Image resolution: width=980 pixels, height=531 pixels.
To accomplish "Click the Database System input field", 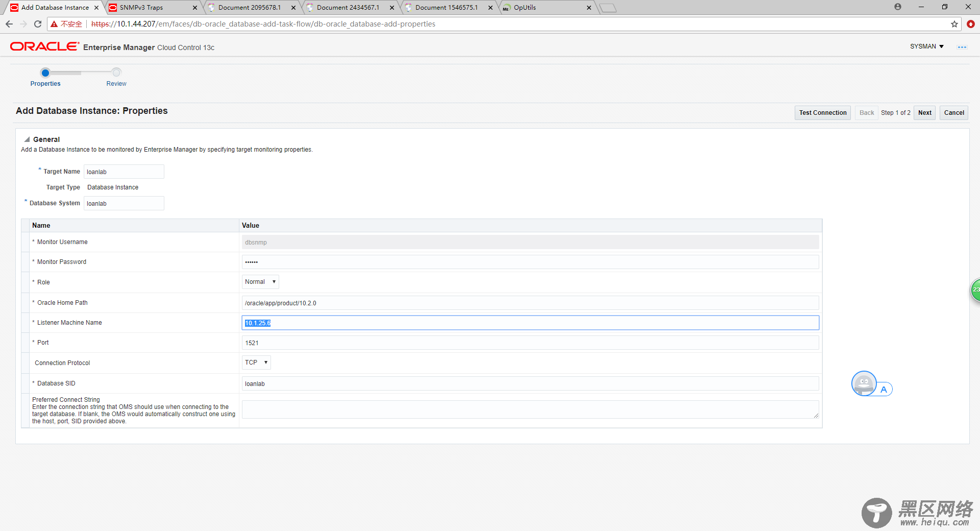I will tap(124, 203).
